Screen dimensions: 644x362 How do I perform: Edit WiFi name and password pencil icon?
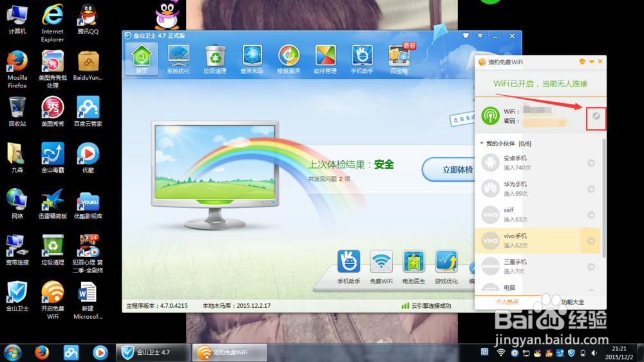pyautogui.click(x=596, y=117)
